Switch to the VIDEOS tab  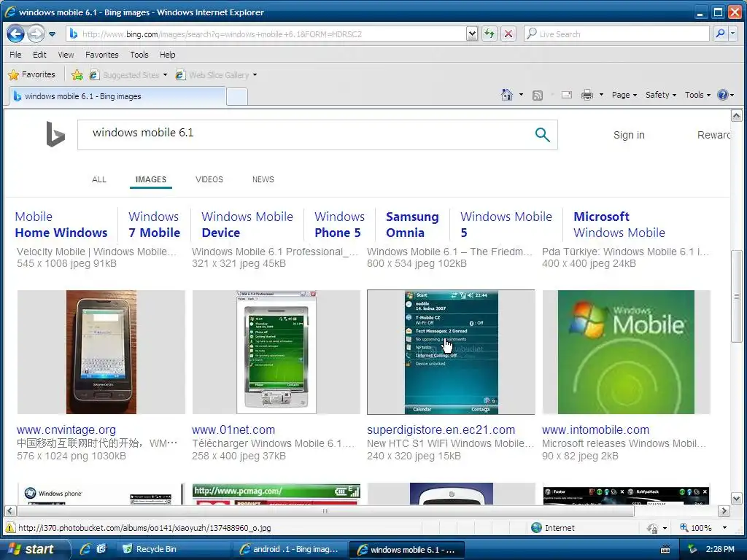[x=209, y=179]
